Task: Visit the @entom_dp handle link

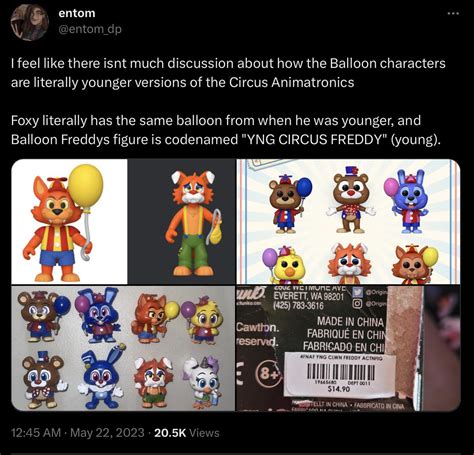Action: [x=90, y=29]
